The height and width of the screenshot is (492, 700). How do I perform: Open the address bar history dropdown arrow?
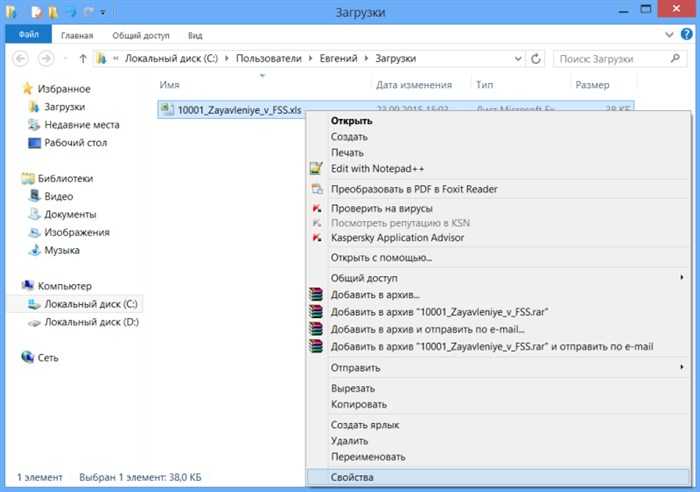coord(518,58)
